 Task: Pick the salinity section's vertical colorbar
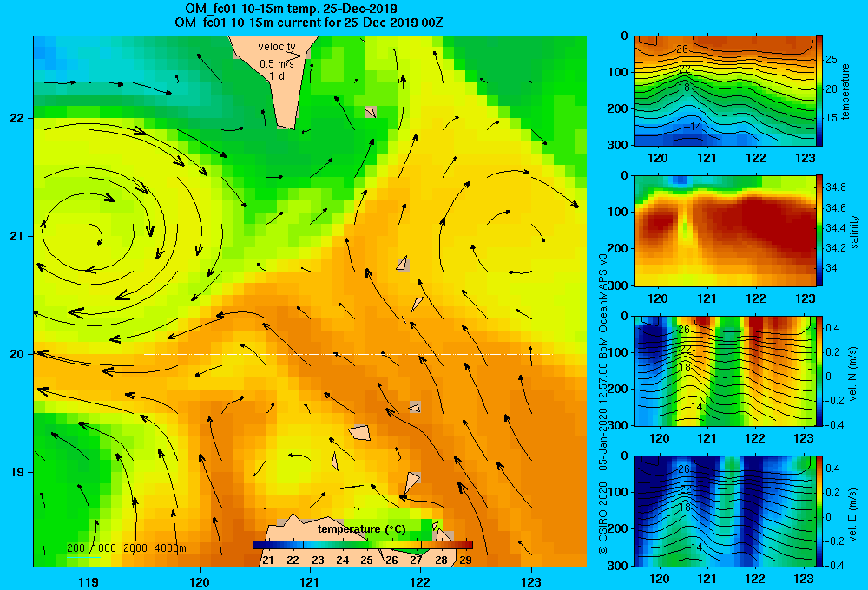point(819,231)
